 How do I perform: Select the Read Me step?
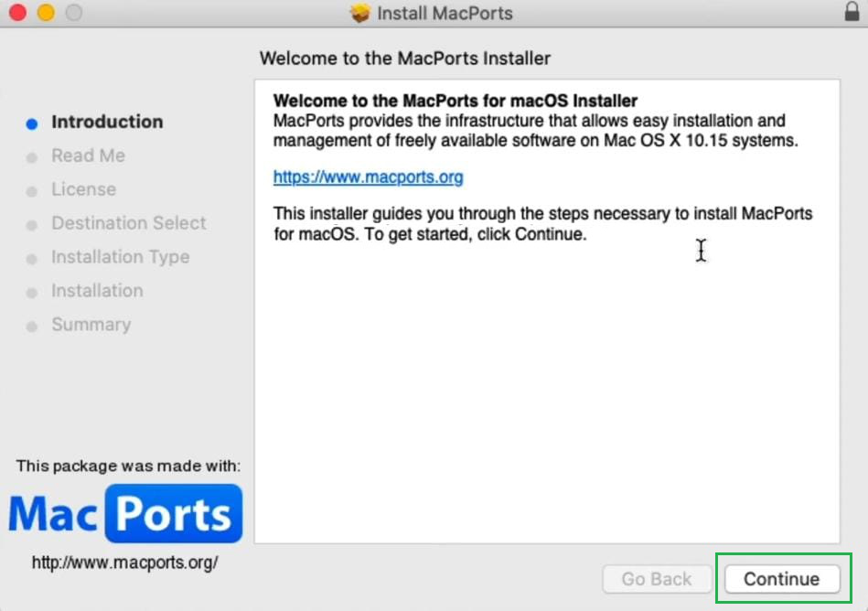pyautogui.click(x=88, y=155)
